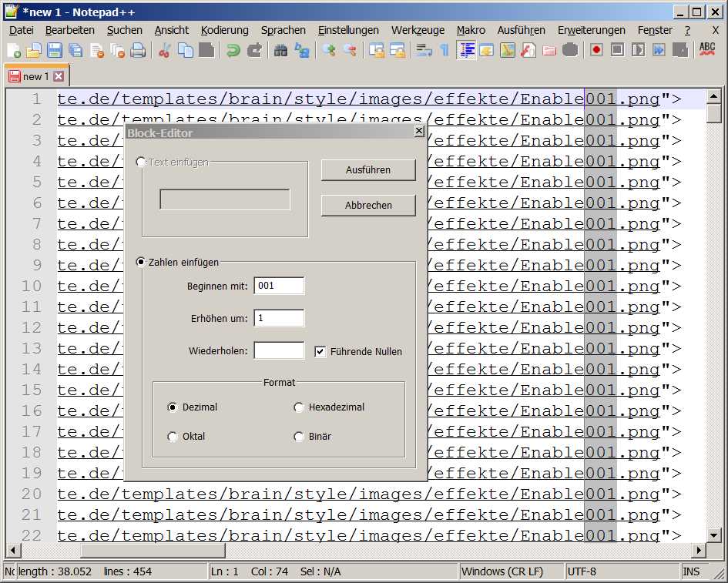Open the Ausführen menu
The height and width of the screenshot is (583, 728).
[522, 30]
